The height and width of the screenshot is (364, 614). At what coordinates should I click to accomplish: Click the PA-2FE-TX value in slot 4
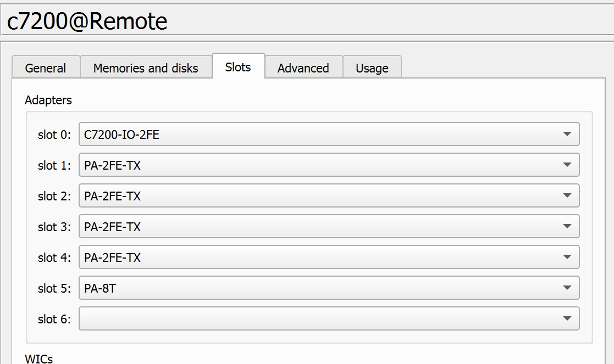(x=113, y=257)
